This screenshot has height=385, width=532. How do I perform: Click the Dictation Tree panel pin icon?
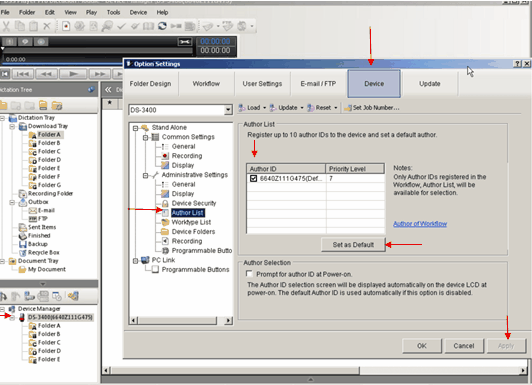click(91, 90)
